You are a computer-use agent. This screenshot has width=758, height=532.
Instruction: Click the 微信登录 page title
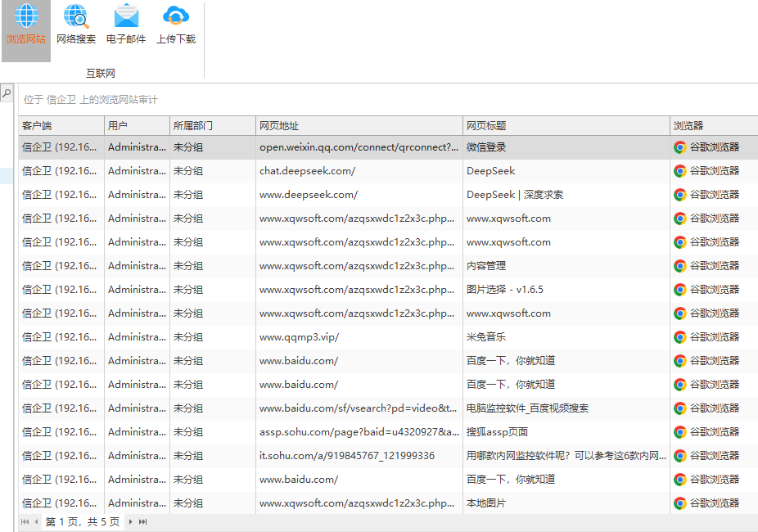click(486, 147)
